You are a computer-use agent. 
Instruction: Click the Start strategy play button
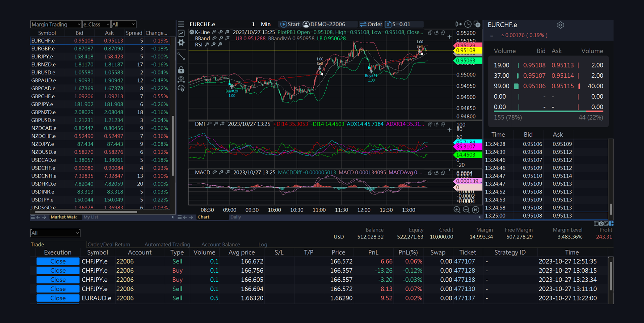290,24
